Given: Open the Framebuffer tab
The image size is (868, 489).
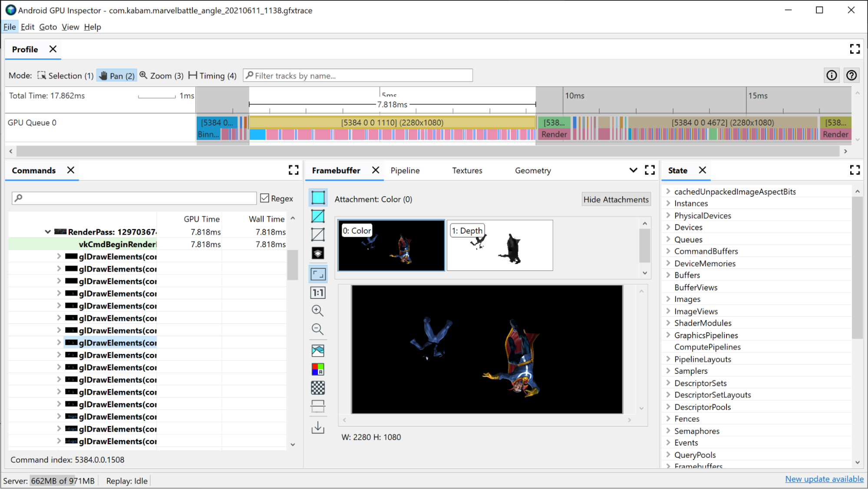Looking at the screenshot, I should 336,171.
